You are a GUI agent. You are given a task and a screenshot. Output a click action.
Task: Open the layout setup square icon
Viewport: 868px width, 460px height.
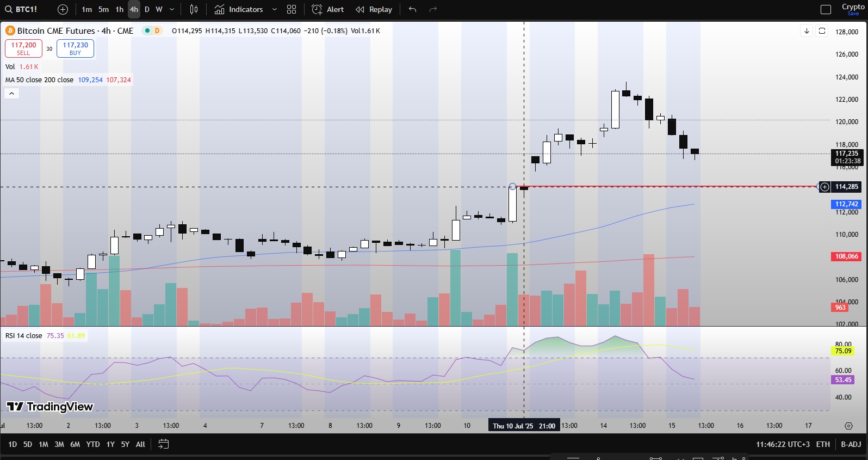click(x=826, y=9)
